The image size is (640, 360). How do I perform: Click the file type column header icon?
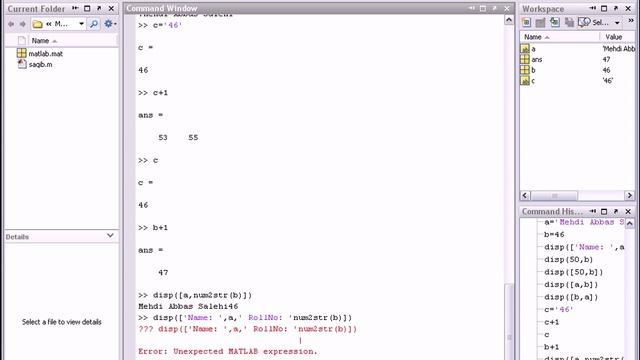[x=22, y=41]
